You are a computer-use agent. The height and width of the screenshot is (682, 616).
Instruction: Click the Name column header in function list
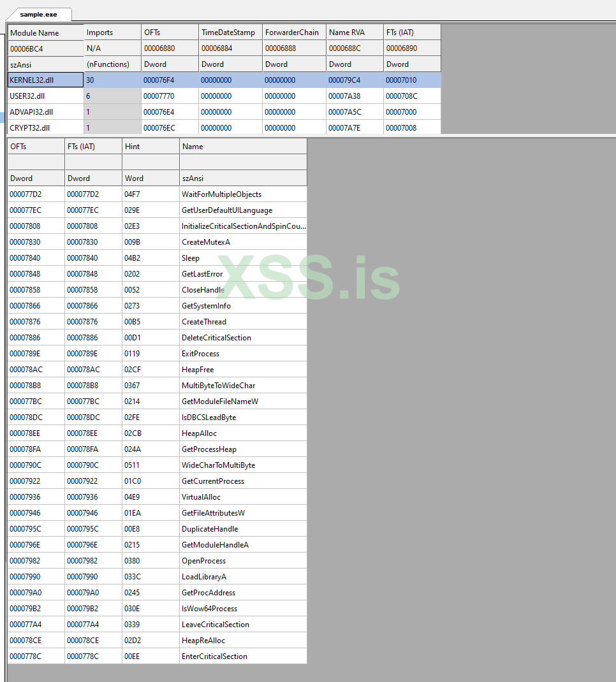[x=243, y=147]
